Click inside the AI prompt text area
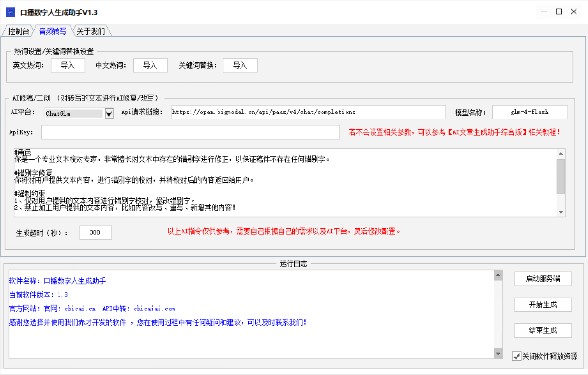Viewport: 588px width, 375px height. [285, 183]
